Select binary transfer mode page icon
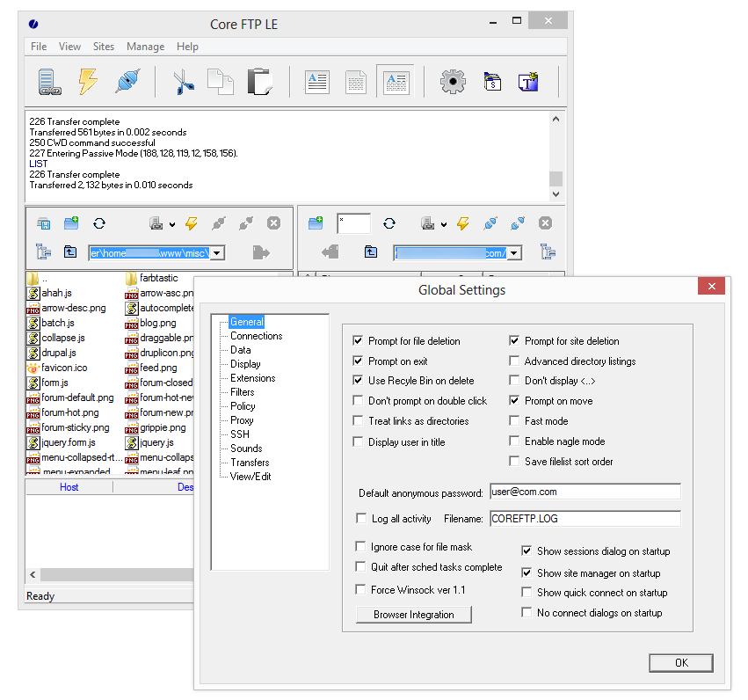The image size is (748, 700). tap(356, 82)
